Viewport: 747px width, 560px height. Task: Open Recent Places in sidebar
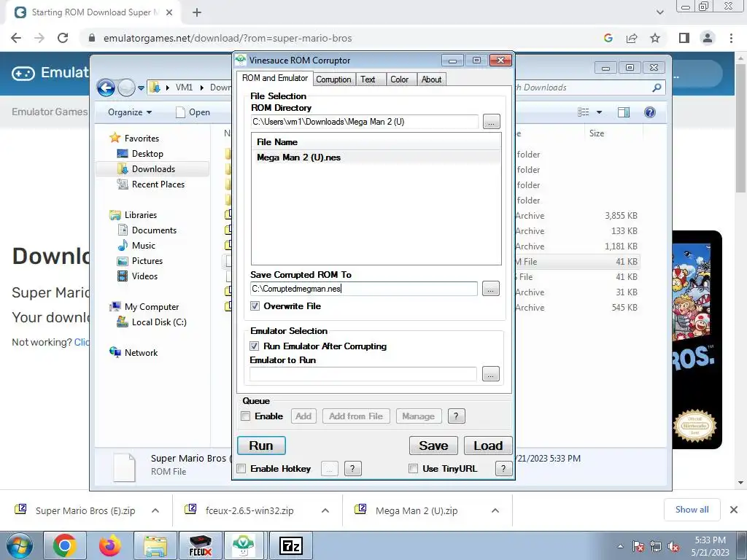[150, 184]
